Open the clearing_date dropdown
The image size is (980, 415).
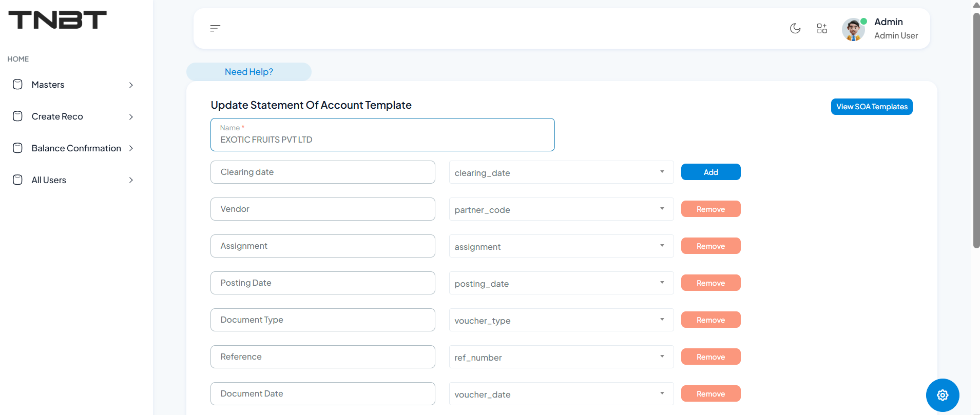[561, 172]
